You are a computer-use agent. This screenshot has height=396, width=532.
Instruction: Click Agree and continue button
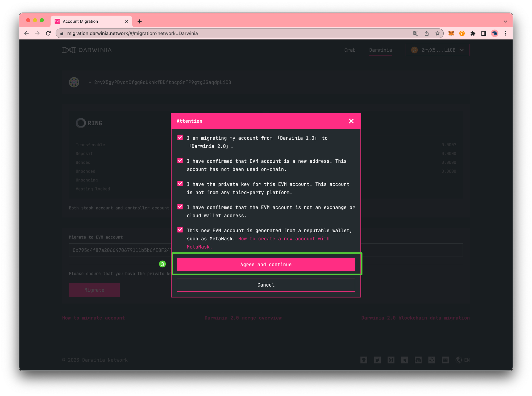tap(266, 264)
